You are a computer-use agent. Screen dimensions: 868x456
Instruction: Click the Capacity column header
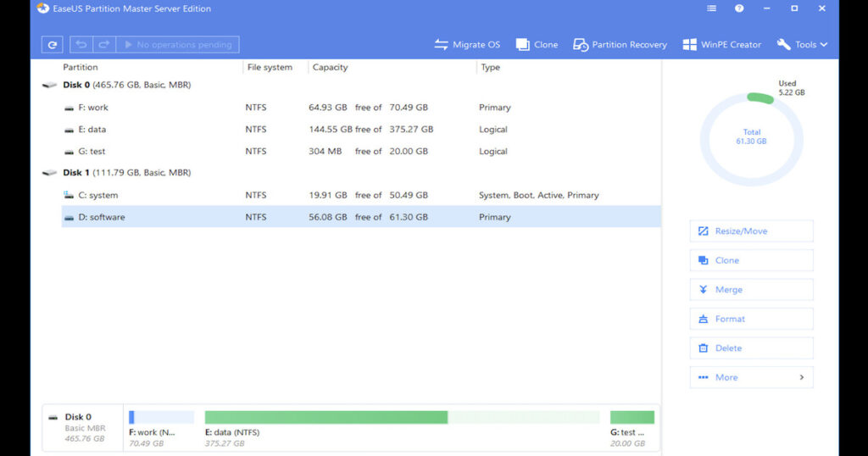click(331, 68)
